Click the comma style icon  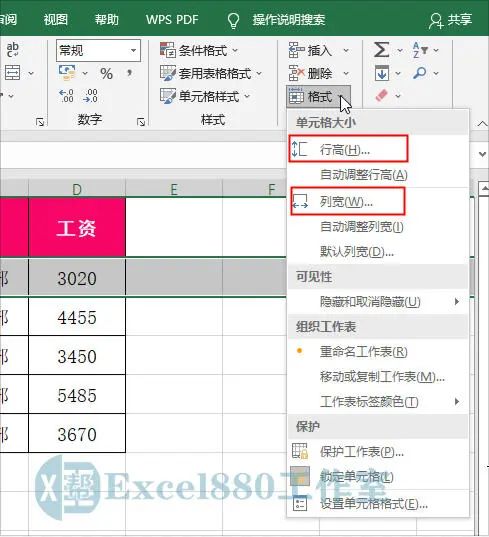tap(129, 73)
